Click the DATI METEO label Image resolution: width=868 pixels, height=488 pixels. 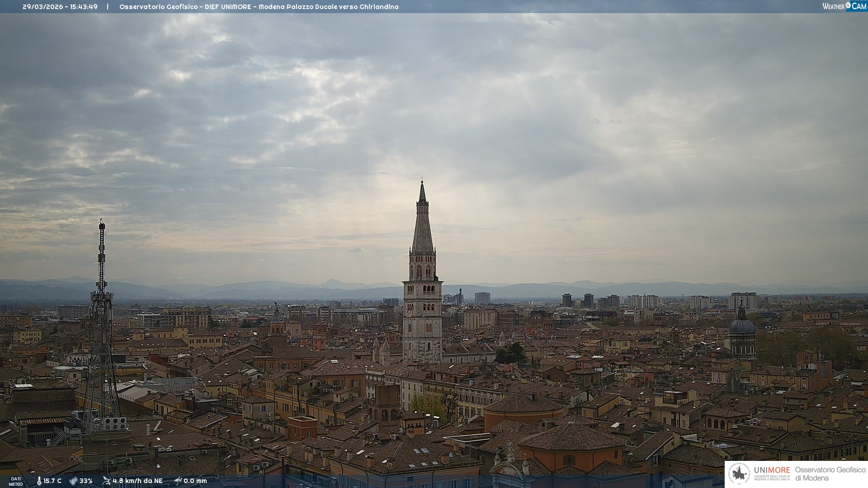(x=16, y=481)
